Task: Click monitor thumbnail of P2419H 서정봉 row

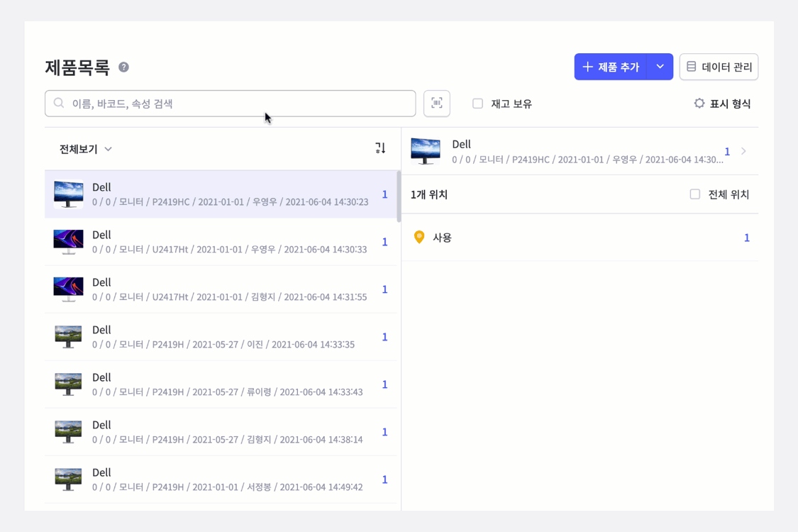Action: coord(68,480)
